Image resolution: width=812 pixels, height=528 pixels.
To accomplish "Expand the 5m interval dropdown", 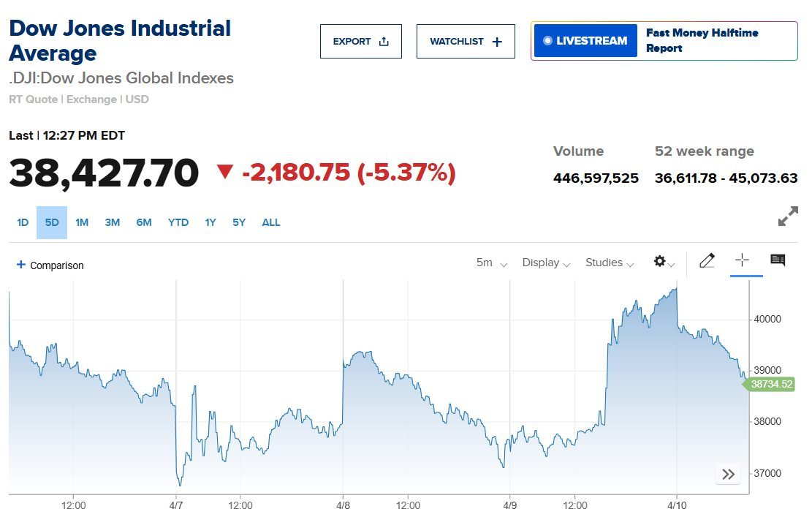I will [491, 263].
